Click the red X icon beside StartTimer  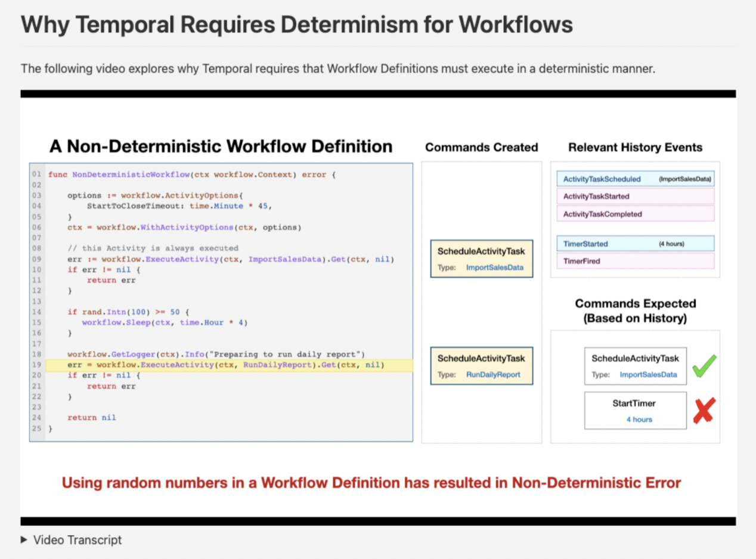[704, 411]
